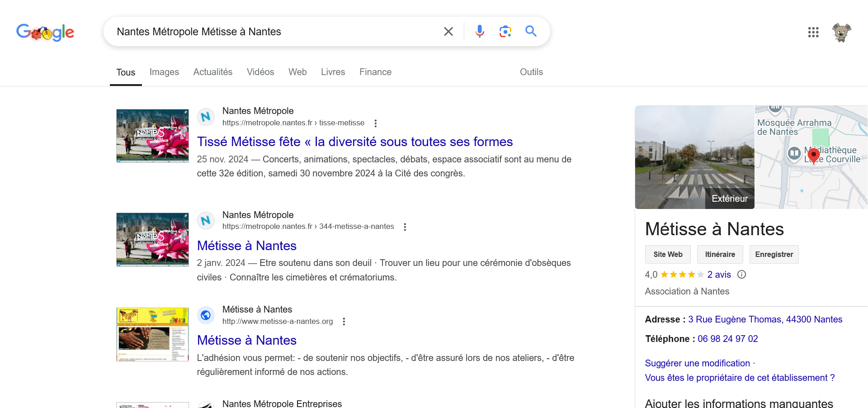868x408 pixels.
Task: Submit search with the magnifying glass icon
Action: point(531,31)
